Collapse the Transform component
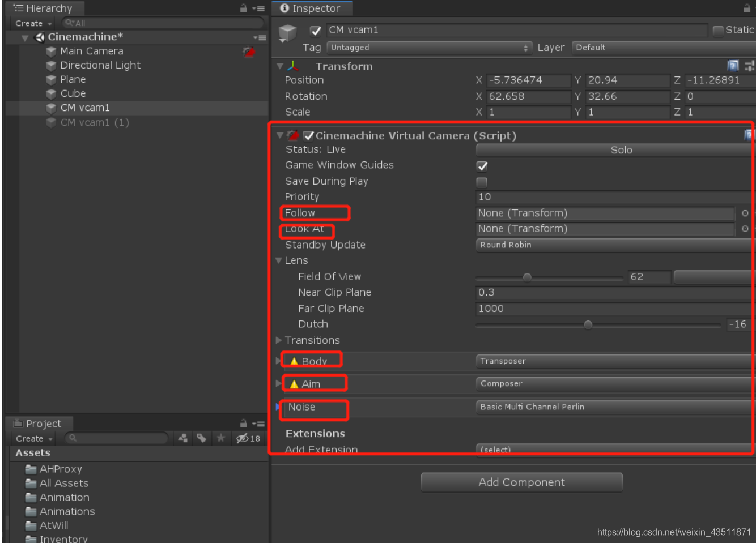Image resolution: width=756 pixels, height=543 pixels. pos(279,66)
